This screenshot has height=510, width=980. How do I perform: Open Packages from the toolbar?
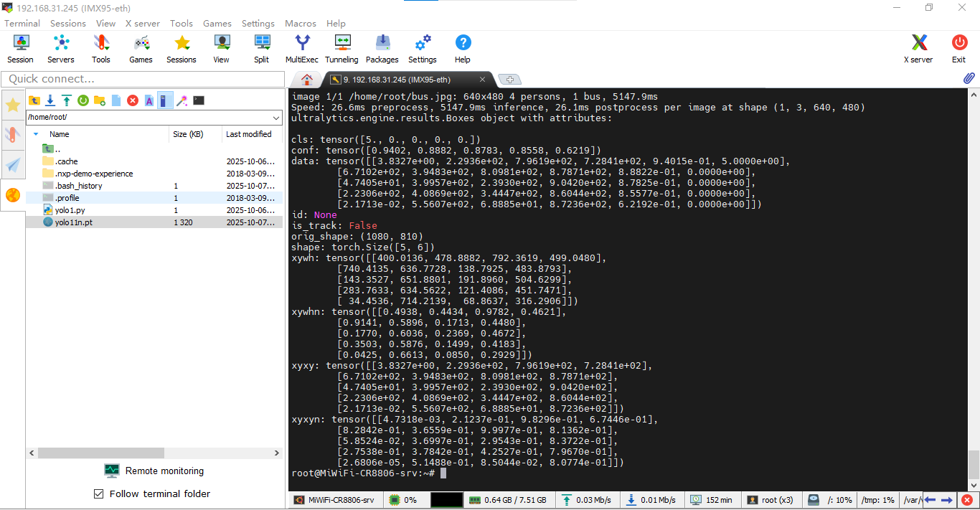click(x=382, y=49)
